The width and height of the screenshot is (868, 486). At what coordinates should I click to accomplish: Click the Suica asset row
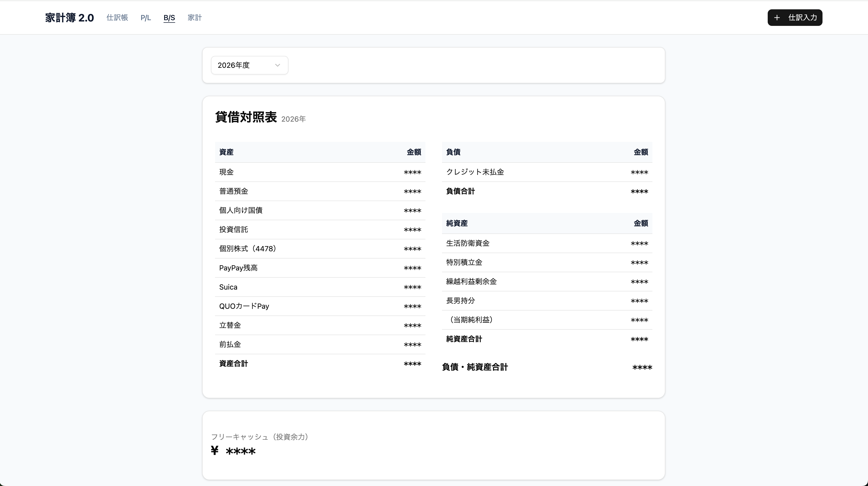pos(319,287)
